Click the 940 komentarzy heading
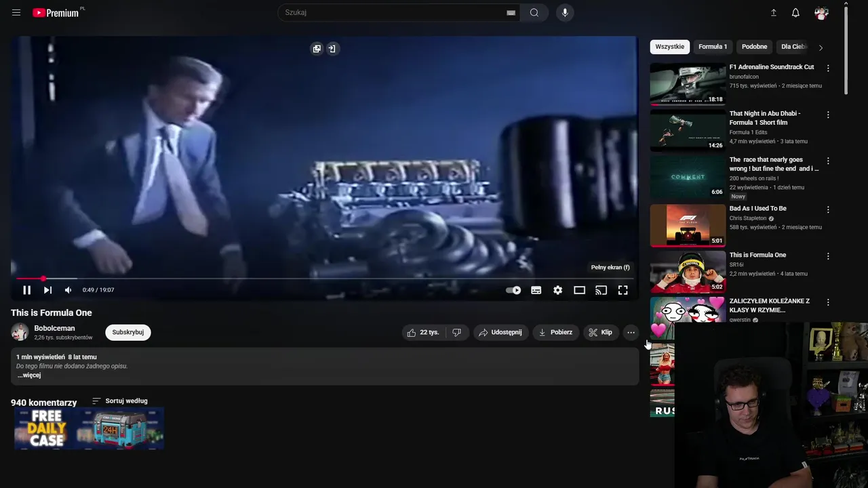 43,403
